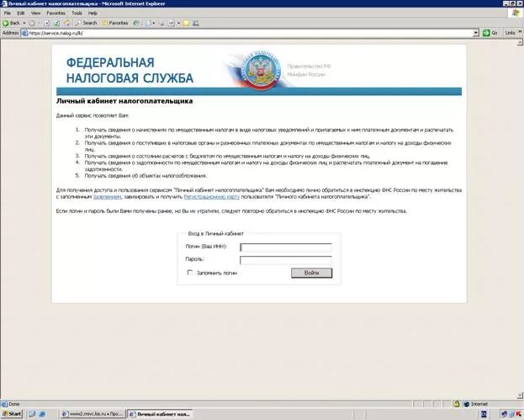Expand the address bar dropdown arrow
The height and width of the screenshot is (420, 524).
(x=476, y=33)
